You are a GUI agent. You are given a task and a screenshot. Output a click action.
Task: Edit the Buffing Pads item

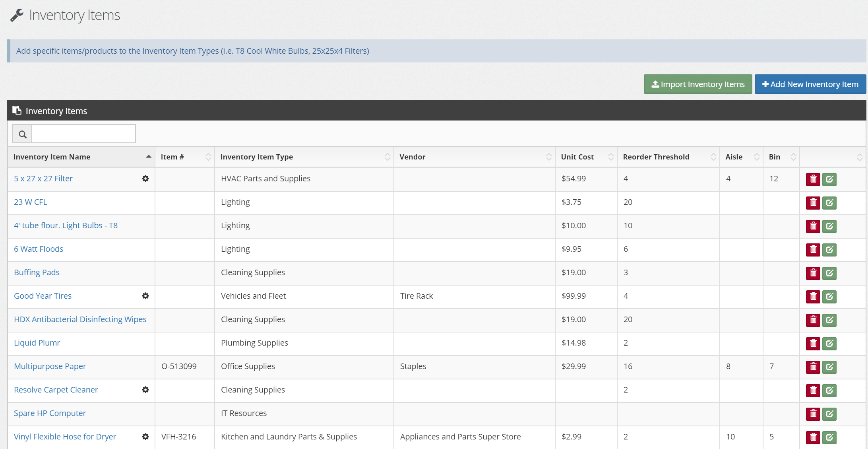[x=829, y=273]
